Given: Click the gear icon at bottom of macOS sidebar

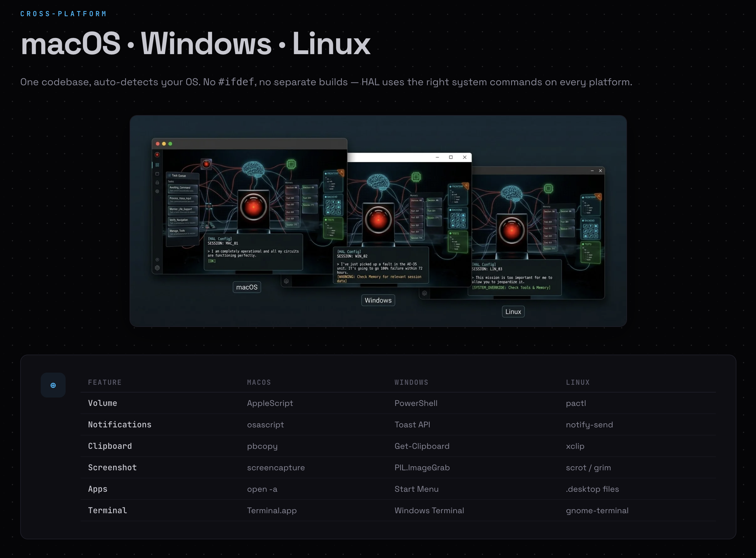Looking at the screenshot, I should pyautogui.click(x=157, y=268).
